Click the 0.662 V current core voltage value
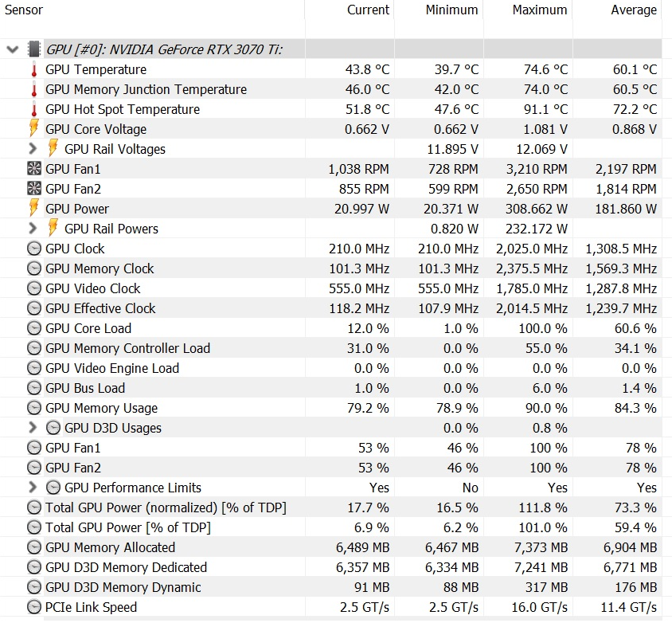 click(x=367, y=129)
